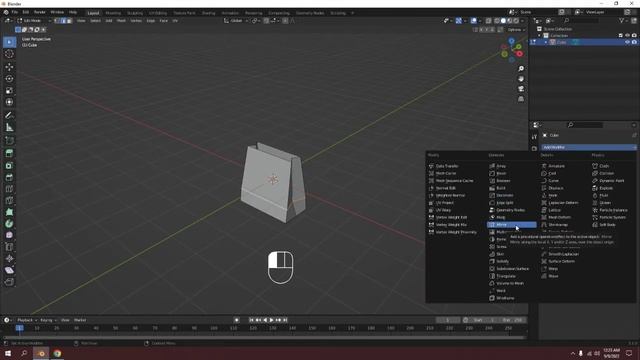This screenshot has height=360, width=640.
Task: Select the Move tool
Action: 9,67
